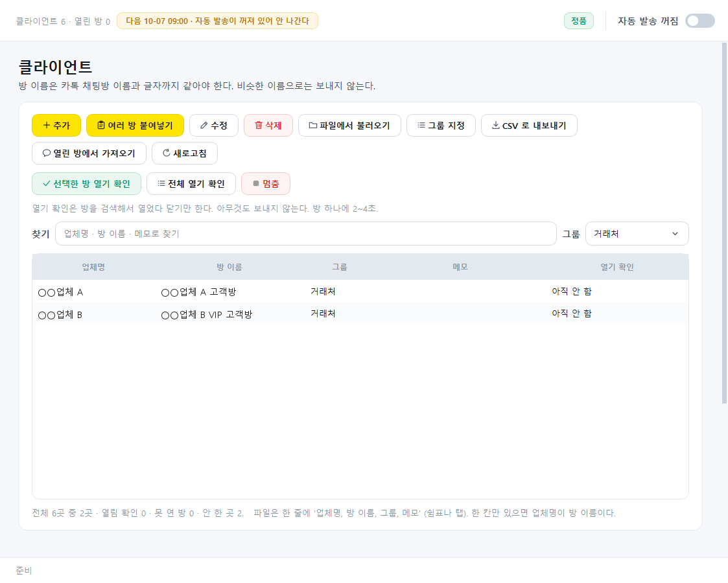728x583 pixels.
Task: Select the row ○○업체 B
Action: (x=360, y=314)
